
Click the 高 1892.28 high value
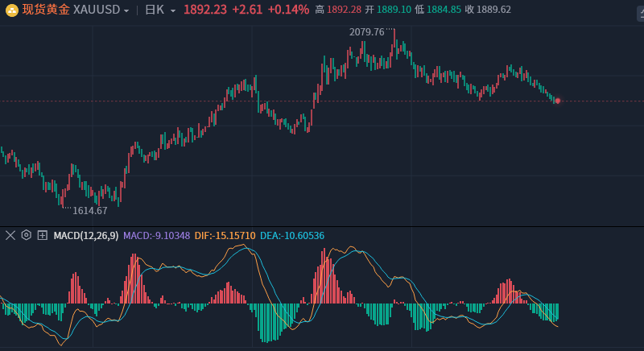pos(338,10)
